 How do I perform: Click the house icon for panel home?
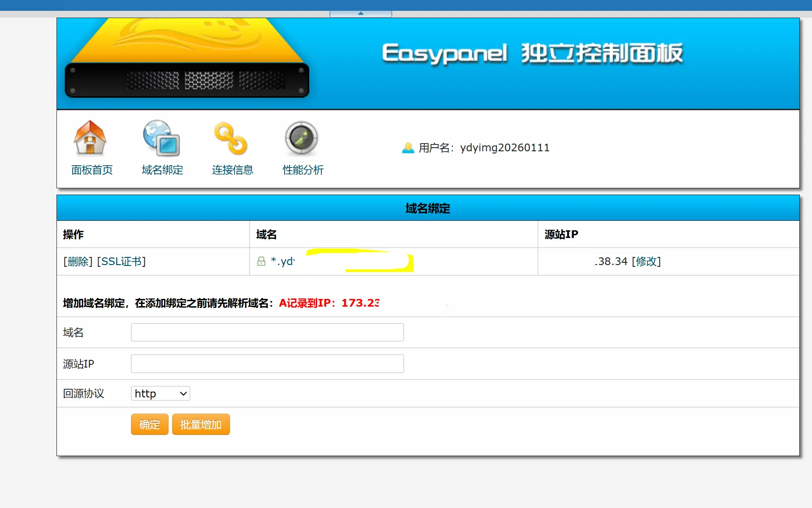90,138
